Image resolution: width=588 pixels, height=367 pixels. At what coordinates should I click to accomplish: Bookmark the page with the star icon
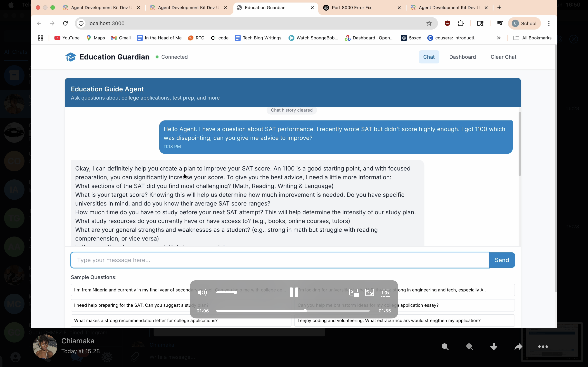coord(429,23)
